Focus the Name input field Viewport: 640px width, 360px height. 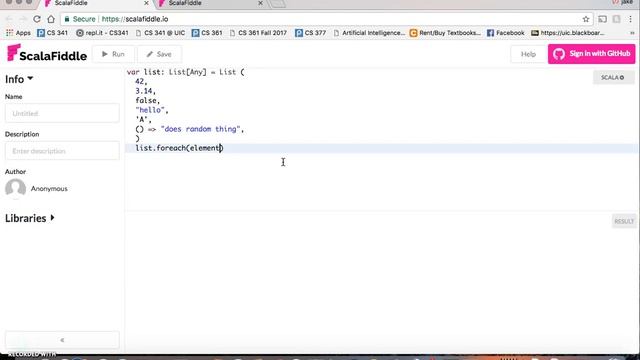point(62,113)
